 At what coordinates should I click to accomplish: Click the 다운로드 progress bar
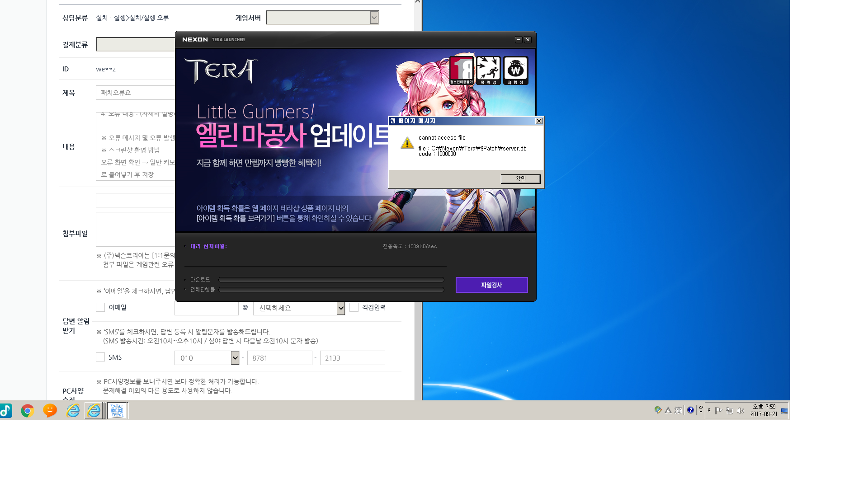(331, 280)
